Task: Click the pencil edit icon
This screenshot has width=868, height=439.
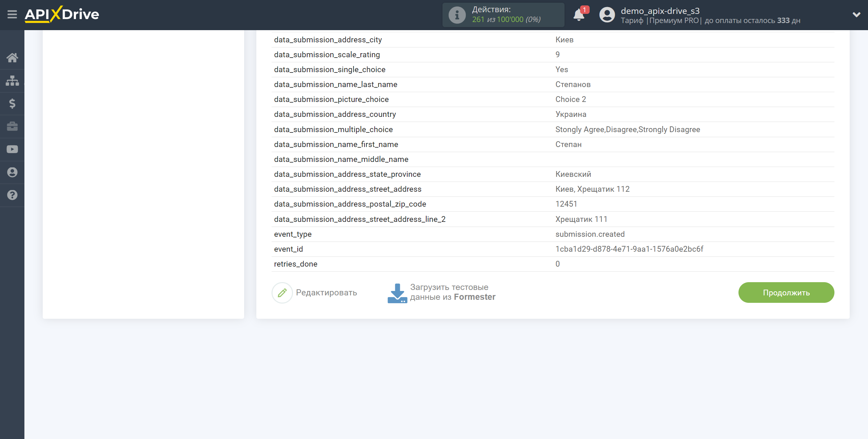Action: tap(282, 293)
